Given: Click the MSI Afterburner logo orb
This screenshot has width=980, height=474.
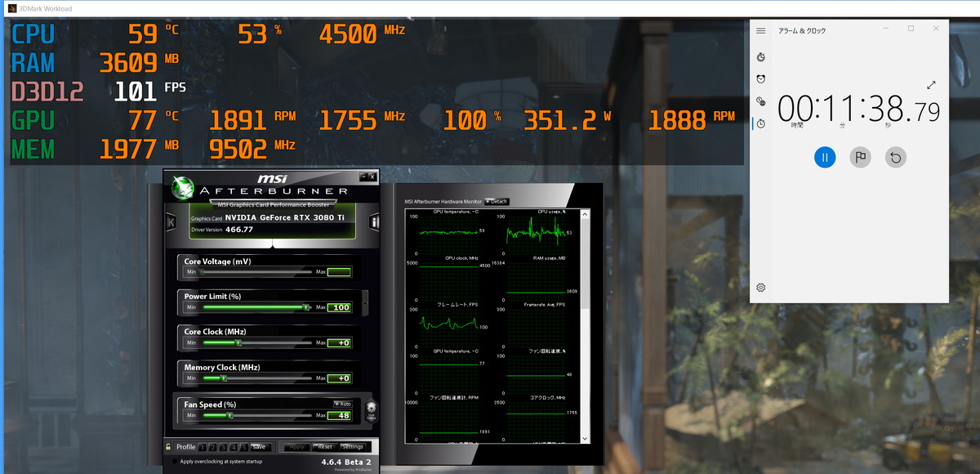Looking at the screenshot, I should (181, 189).
